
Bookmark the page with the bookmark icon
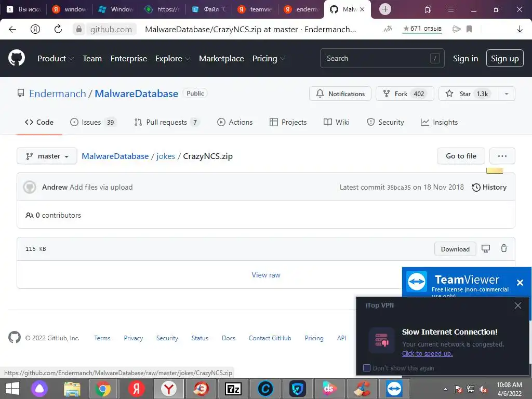[469, 29]
